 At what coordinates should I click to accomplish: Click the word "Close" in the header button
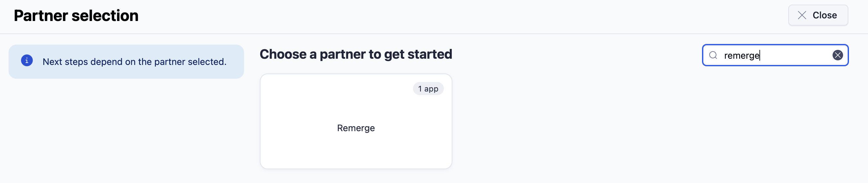(x=824, y=15)
